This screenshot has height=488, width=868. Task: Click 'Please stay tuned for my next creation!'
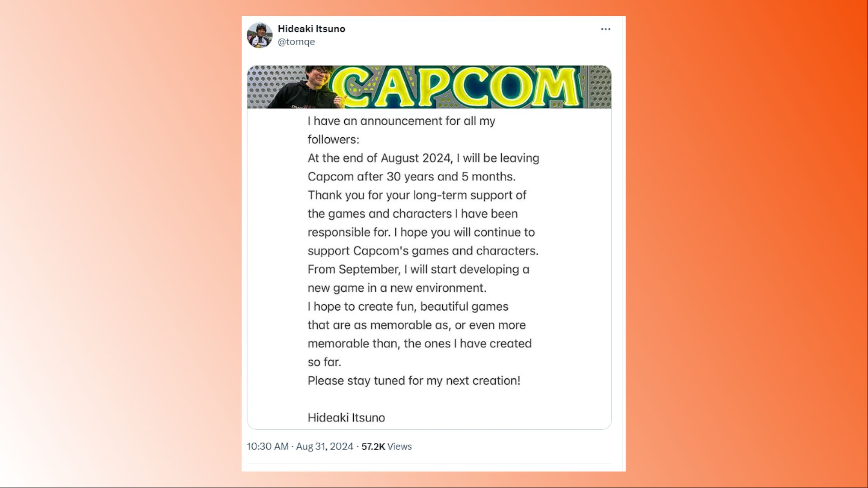click(x=414, y=381)
